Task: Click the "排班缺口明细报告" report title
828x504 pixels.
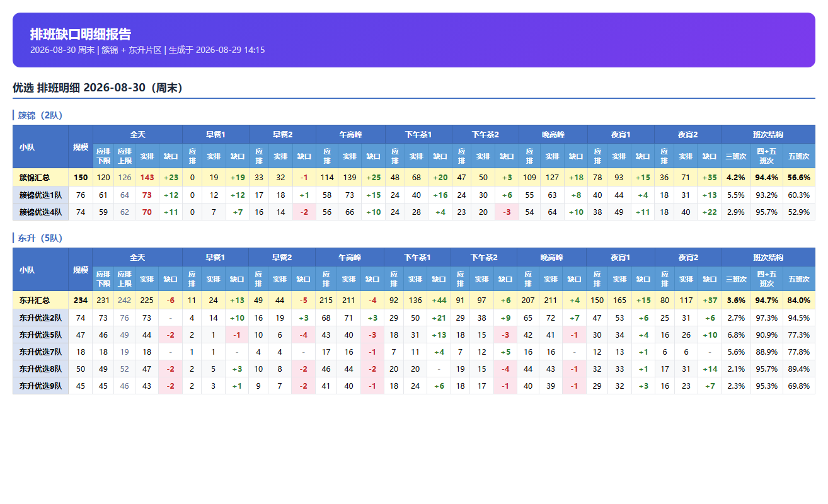Action: click(81, 34)
